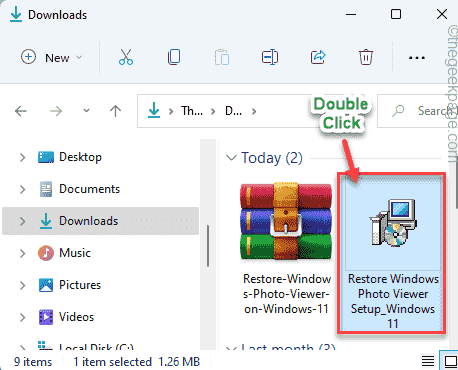This screenshot has height=370, width=458.
Task: Open the New item menu
Action: pos(52,57)
